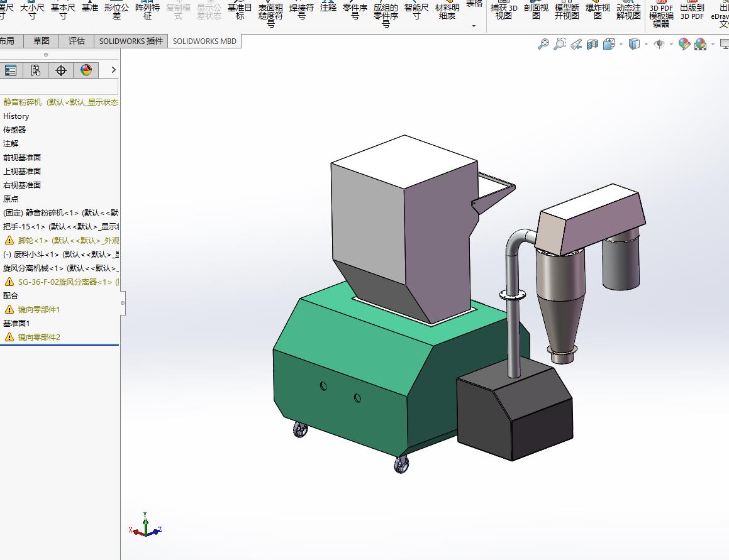Click warning icon beside 镜向零部件2
This screenshot has width=729, height=560.
coord(9,337)
